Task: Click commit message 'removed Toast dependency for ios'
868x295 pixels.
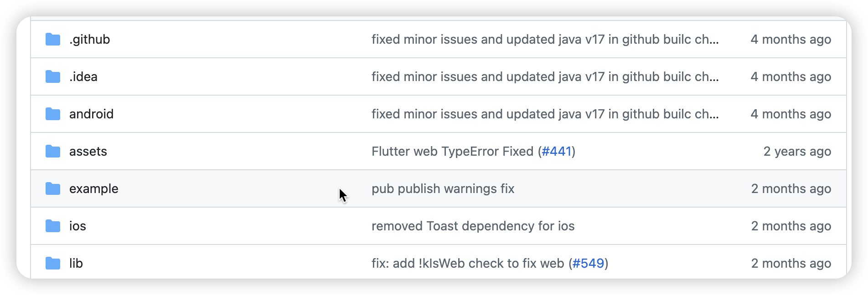Action: coord(473,226)
